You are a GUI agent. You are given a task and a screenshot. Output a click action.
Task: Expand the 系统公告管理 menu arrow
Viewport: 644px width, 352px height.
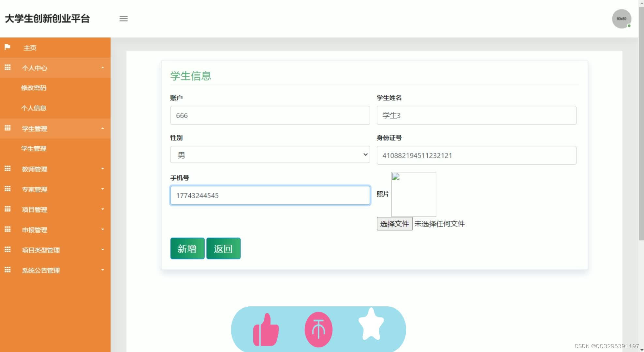[103, 270]
